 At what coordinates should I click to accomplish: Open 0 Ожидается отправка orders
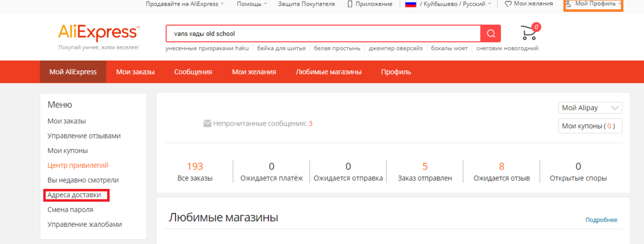point(348,172)
